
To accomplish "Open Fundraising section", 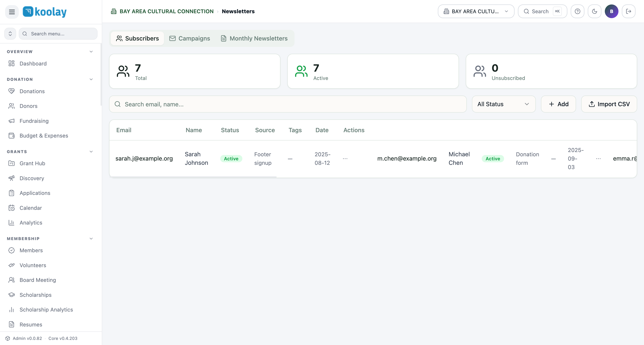I will 34,121.
